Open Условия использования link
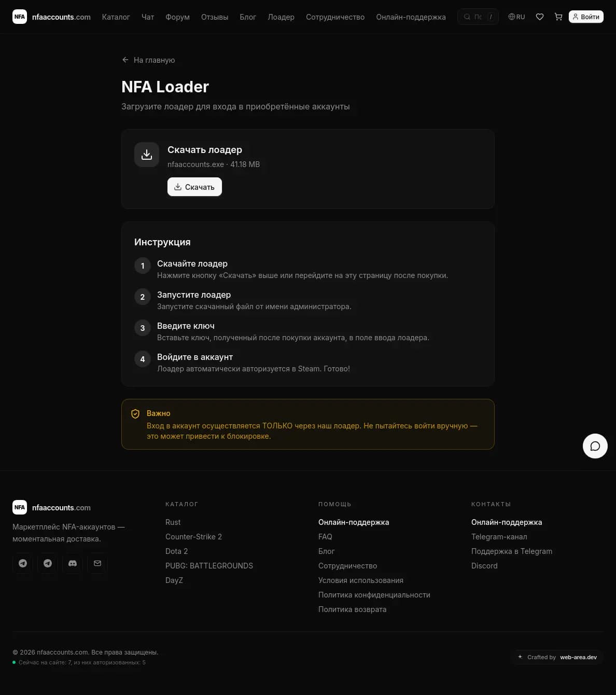Screen dimensions: 616x695 [361, 580]
